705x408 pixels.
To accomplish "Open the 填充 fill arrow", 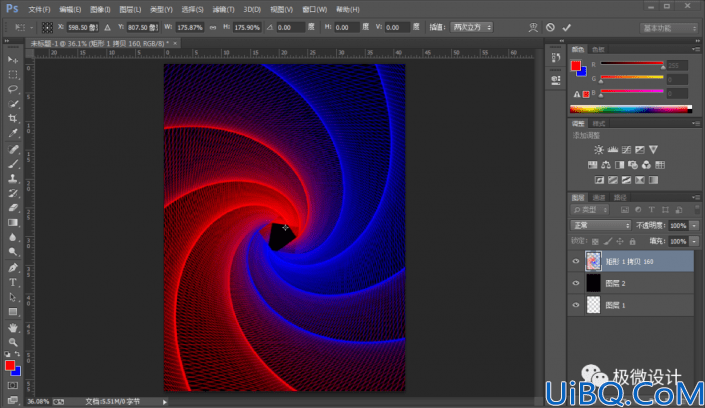I will pos(694,242).
